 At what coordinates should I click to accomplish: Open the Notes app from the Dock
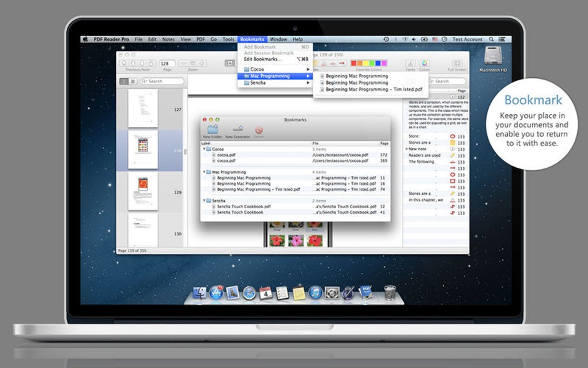(299, 293)
